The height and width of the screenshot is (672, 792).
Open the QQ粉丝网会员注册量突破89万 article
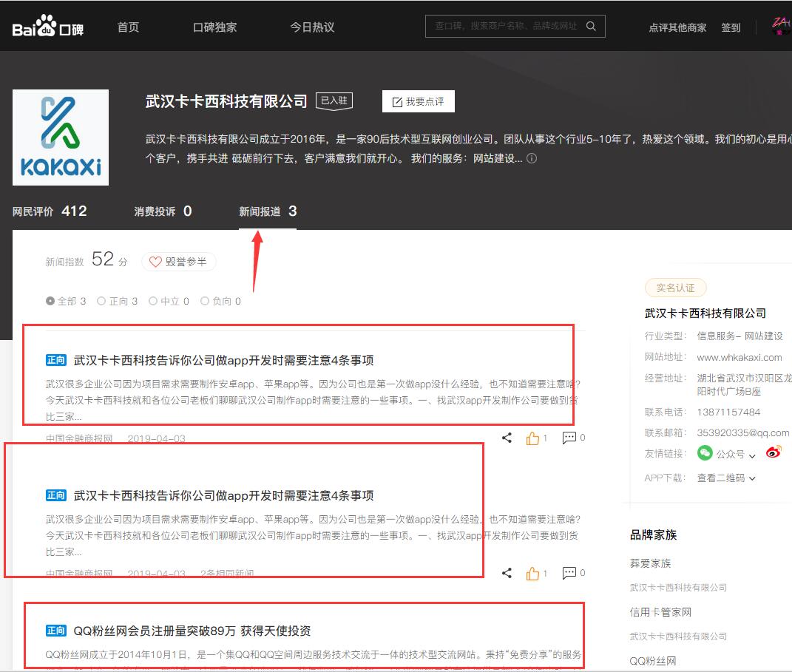pyautogui.click(x=192, y=631)
